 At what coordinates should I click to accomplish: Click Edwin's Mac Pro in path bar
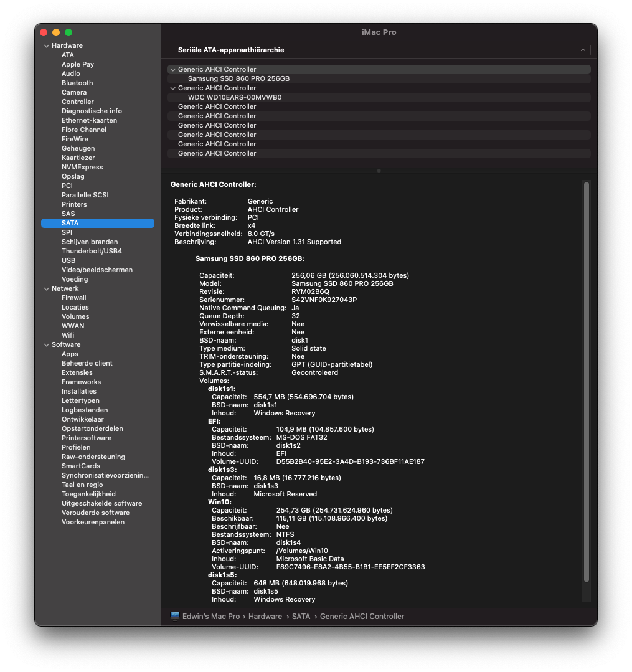click(211, 616)
